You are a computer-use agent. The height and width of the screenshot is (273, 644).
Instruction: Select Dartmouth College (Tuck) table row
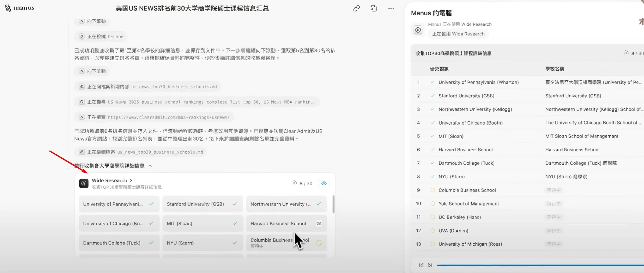click(527, 163)
